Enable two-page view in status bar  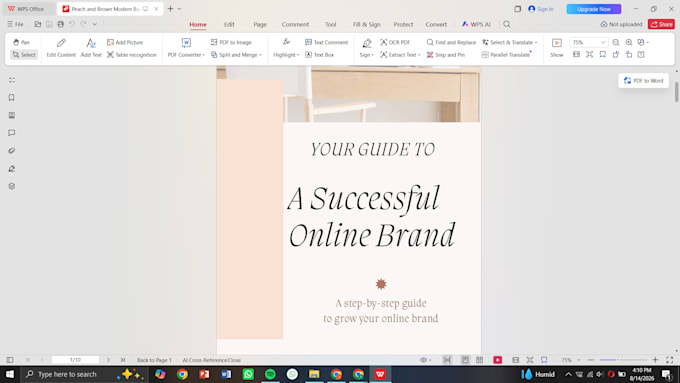click(479, 360)
